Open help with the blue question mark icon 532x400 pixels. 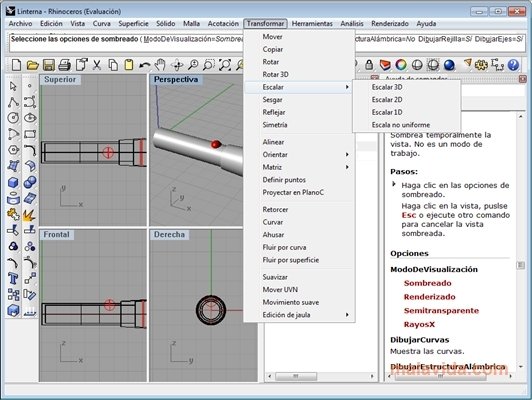tap(513, 64)
